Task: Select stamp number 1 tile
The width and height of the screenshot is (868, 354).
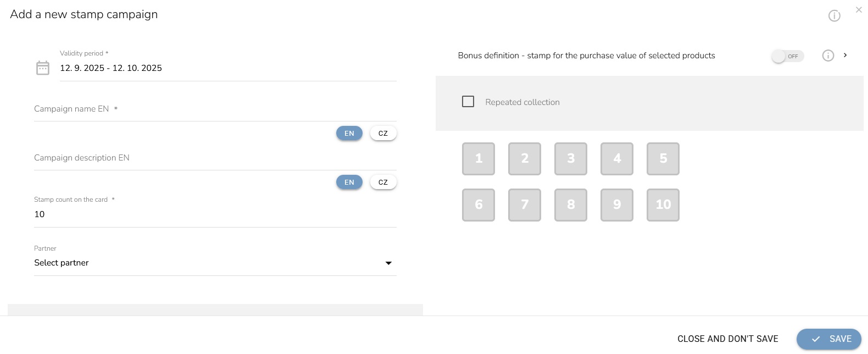Action: pyautogui.click(x=478, y=159)
